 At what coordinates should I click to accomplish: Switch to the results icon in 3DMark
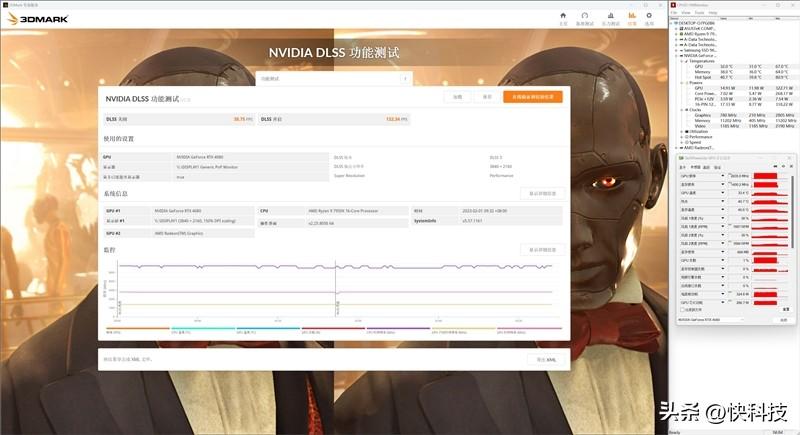pos(632,16)
